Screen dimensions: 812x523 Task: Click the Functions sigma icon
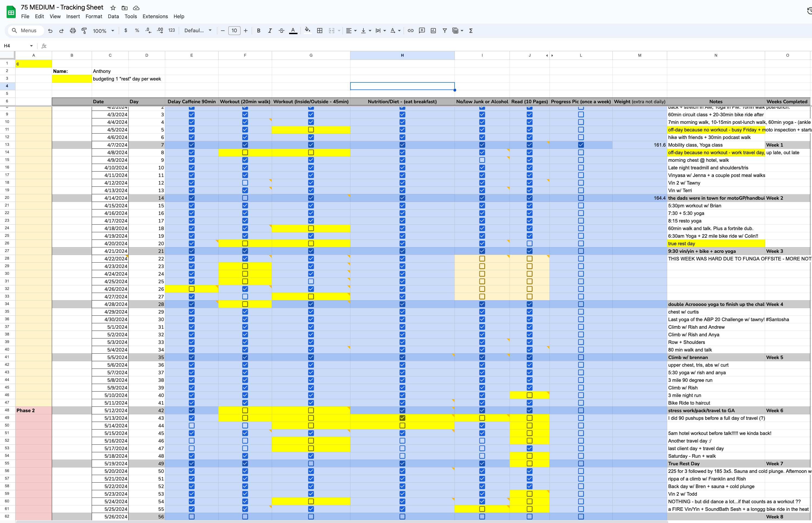[x=471, y=31]
